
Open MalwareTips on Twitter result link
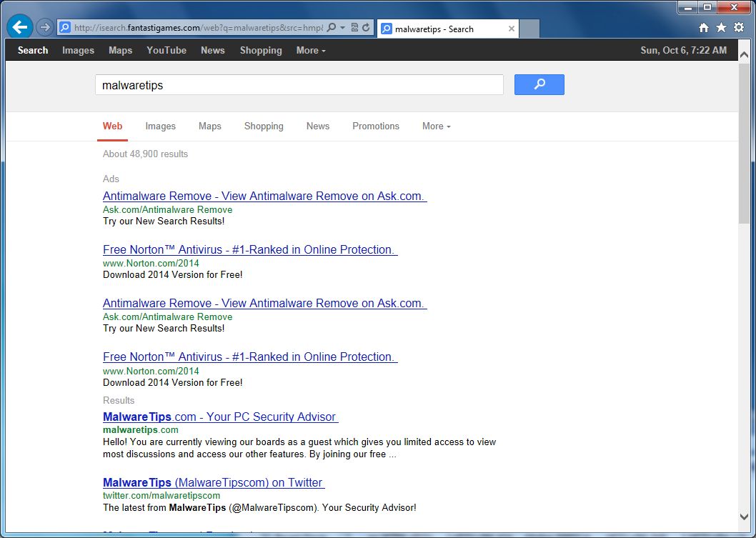click(x=214, y=482)
